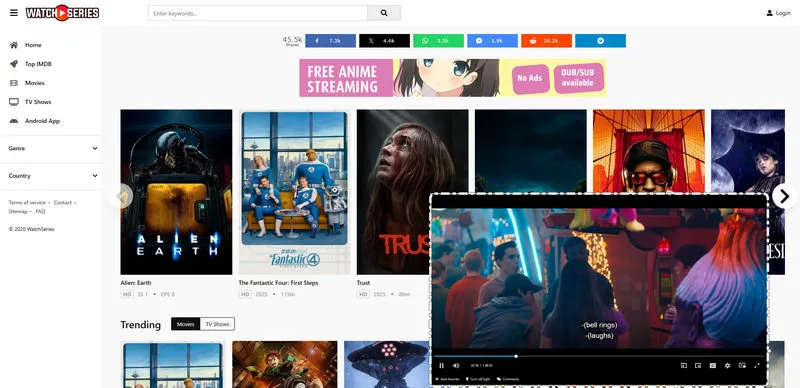Open the player settings gear
The height and width of the screenshot is (388, 800).
[x=728, y=366]
